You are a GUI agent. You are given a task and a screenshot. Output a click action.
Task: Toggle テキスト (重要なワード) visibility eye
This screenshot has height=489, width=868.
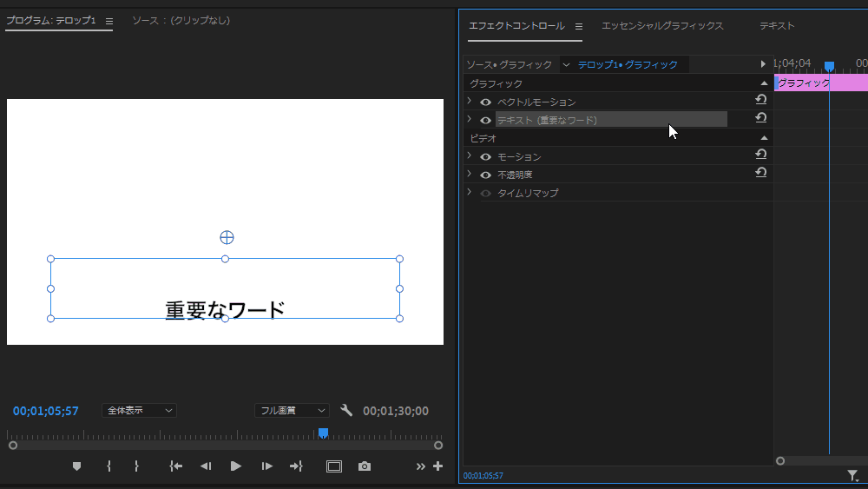[485, 120]
